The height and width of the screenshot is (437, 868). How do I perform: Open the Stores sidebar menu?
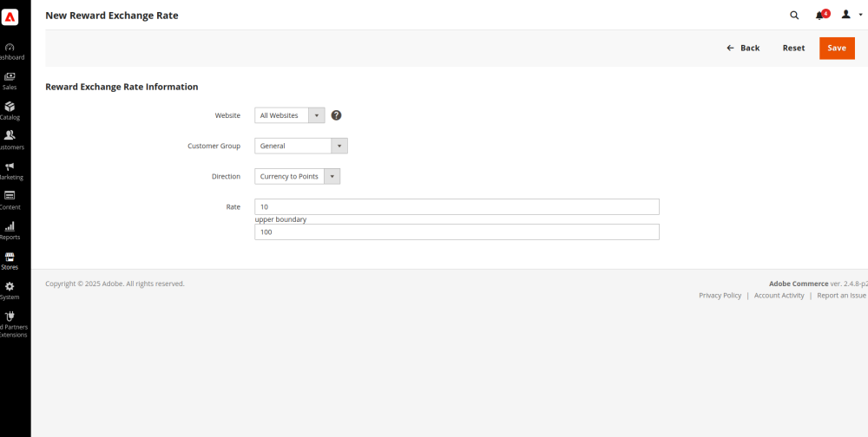10,261
